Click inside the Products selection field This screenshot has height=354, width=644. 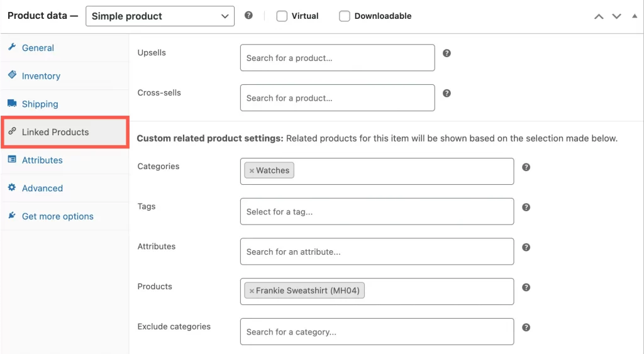click(x=377, y=292)
